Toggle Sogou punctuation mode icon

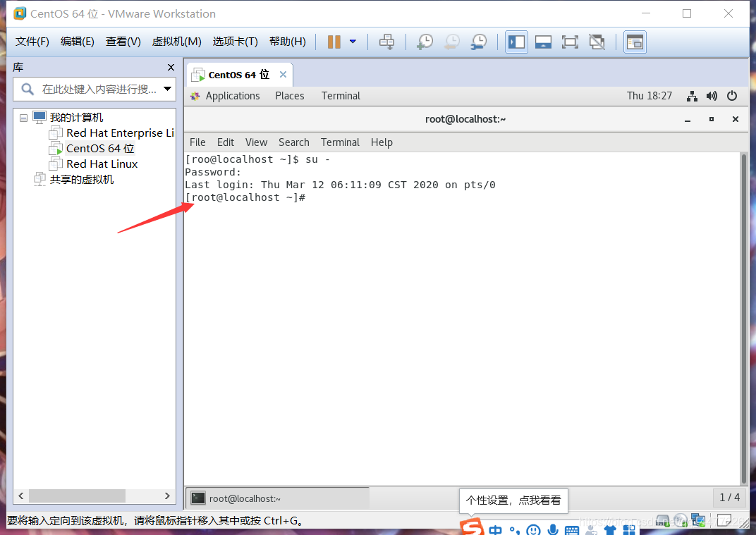pyautogui.click(x=514, y=530)
